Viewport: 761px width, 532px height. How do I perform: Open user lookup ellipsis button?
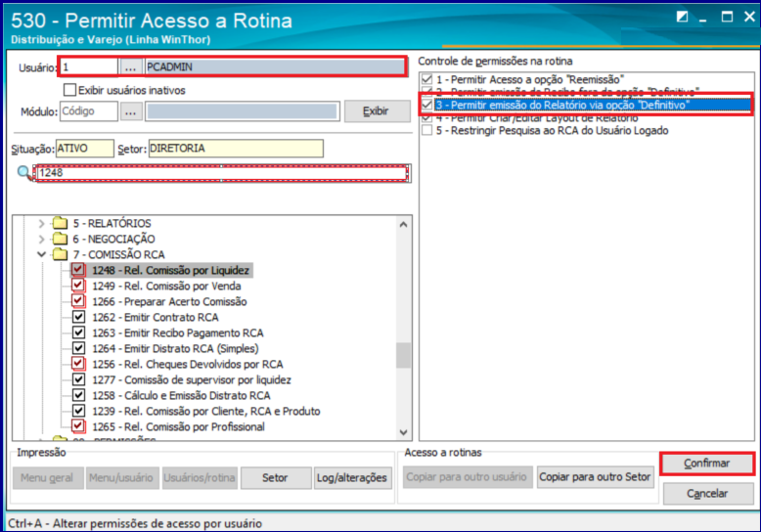tap(130, 66)
